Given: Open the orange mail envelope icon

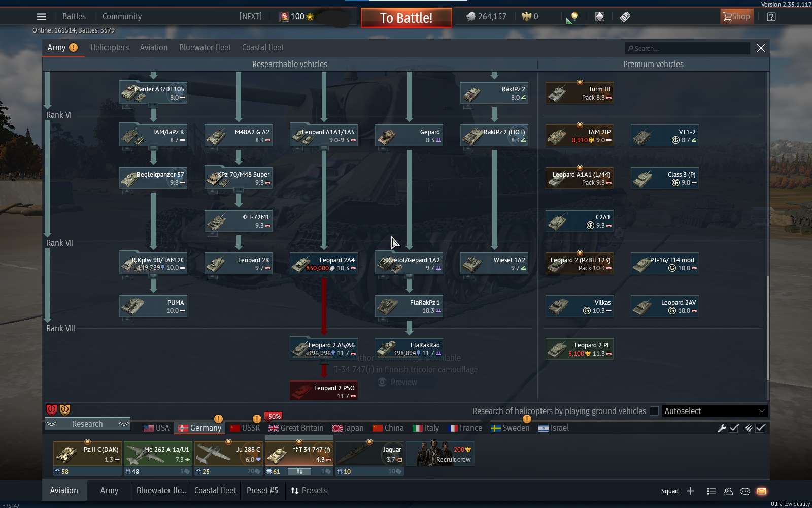Looking at the screenshot, I should pos(762,491).
